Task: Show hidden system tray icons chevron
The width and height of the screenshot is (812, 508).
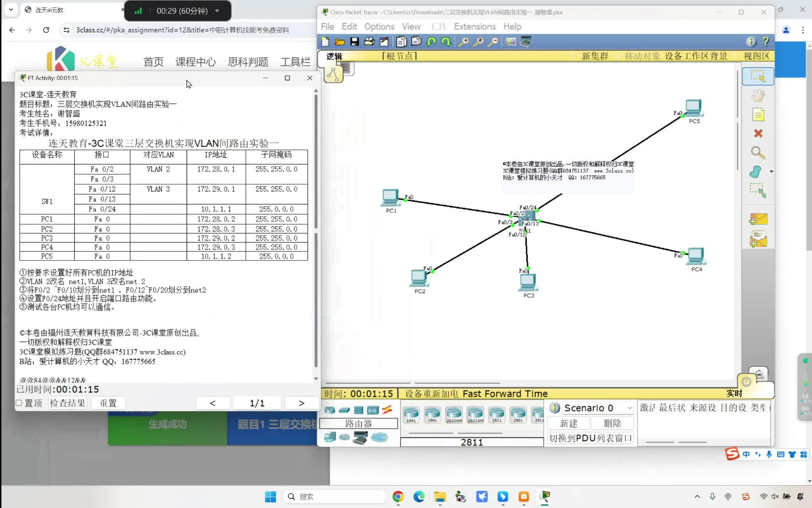Action: tap(697, 496)
